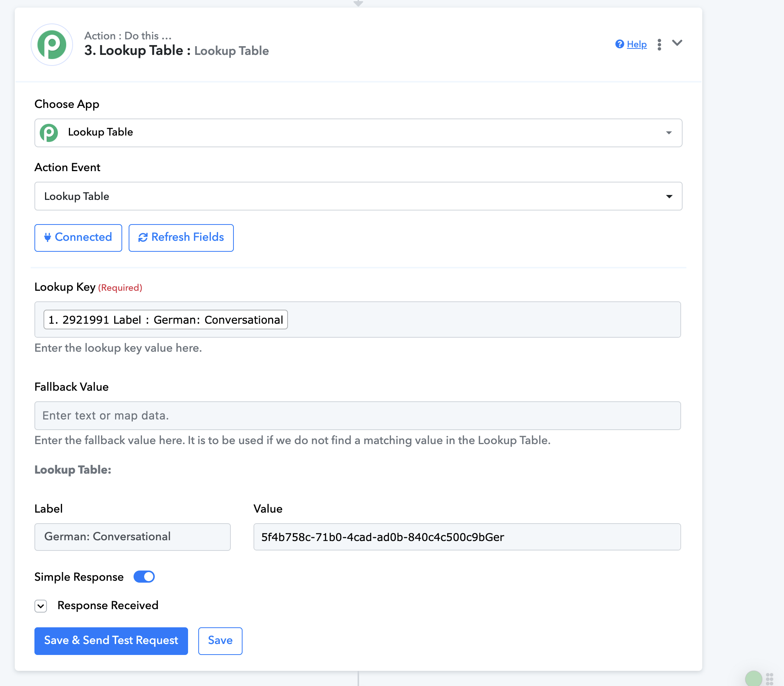Click the Refresh Fields button
784x686 pixels.
pos(181,238)
